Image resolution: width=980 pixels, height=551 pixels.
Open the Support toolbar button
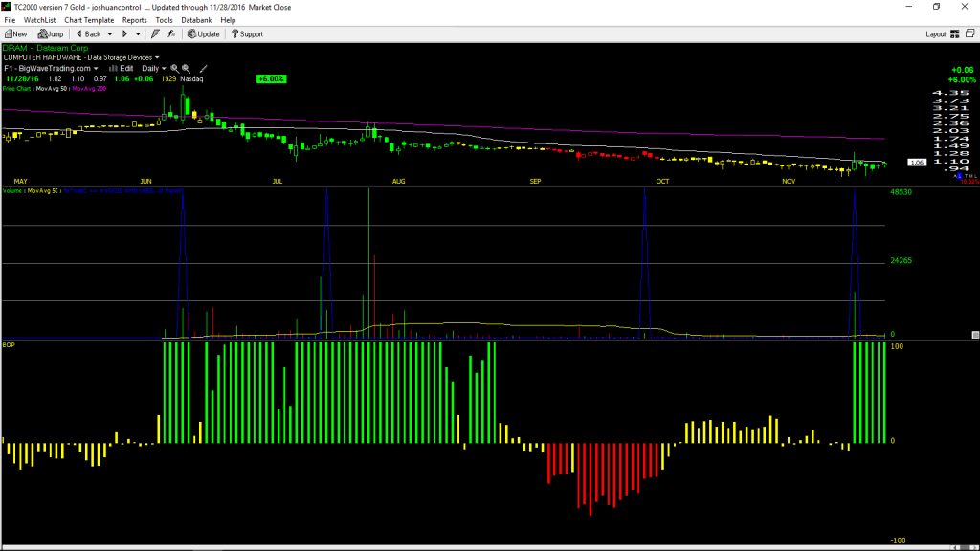248,34
